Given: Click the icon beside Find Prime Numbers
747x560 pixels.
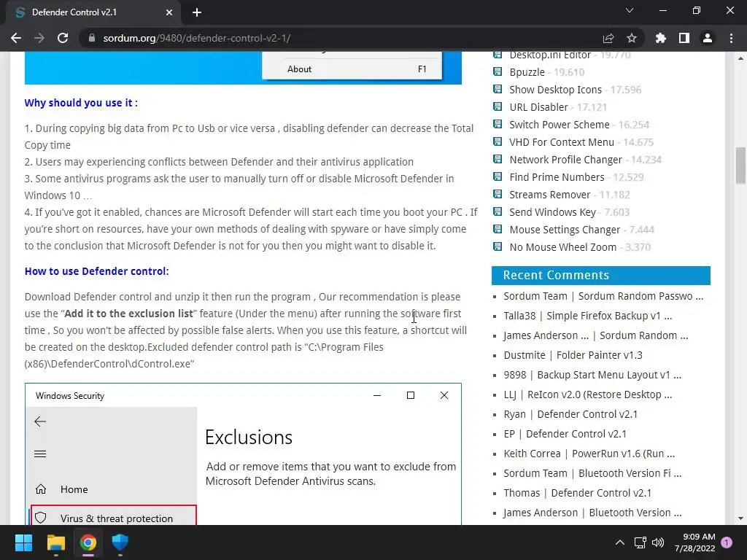Looking at the screenshot, I should click(498, 177).
